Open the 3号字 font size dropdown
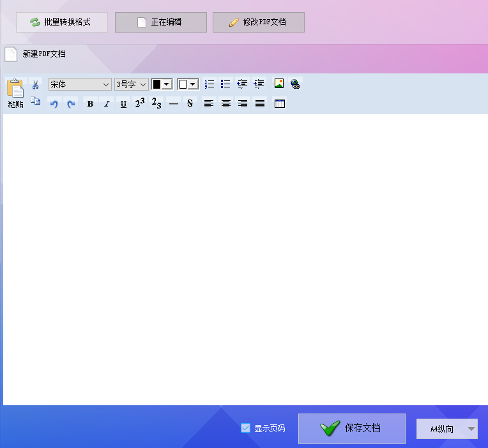This screenshot has width=488, height=448. (x=132, y=84)
